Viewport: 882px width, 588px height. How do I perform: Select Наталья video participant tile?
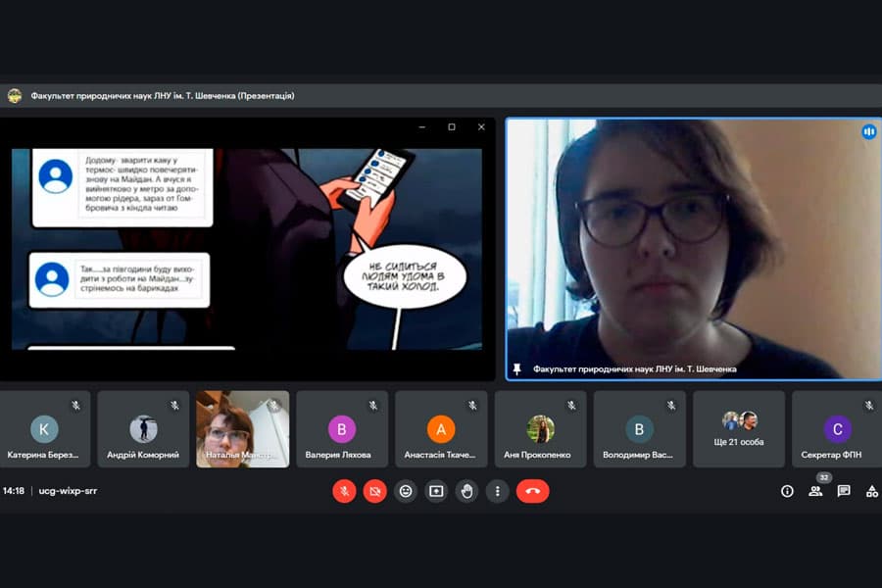[x=242, y=429]
